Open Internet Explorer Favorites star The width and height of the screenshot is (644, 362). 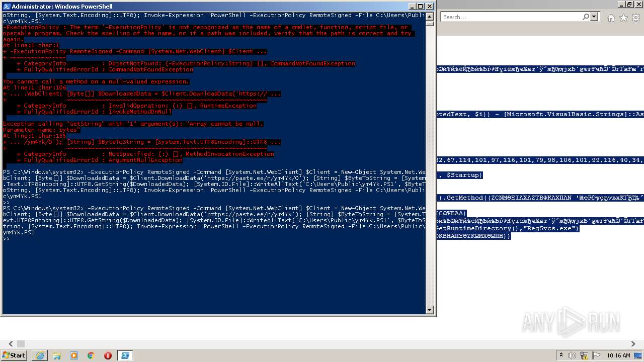pyautogui.click(x=623, y=18)
